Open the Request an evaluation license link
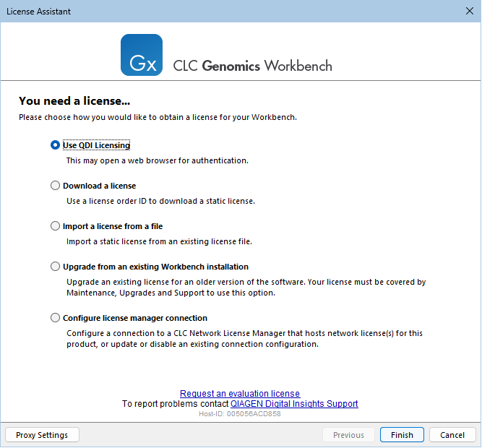The image size is (482, 448). pyautogui.click(x=240, y=393)
